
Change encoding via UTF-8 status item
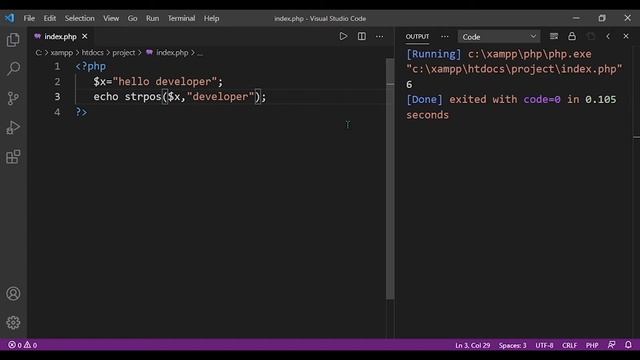coord(544,345)
